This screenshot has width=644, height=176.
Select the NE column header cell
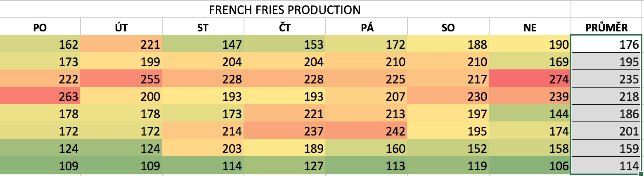[x=529, y=28]
